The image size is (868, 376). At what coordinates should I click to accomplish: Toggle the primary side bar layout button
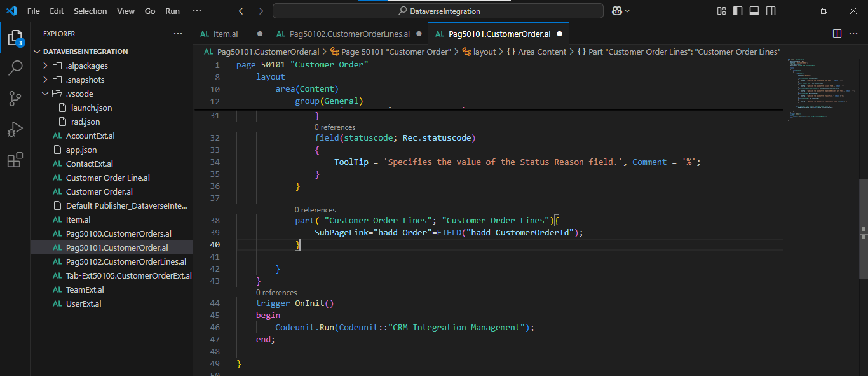tap(738, 11)
